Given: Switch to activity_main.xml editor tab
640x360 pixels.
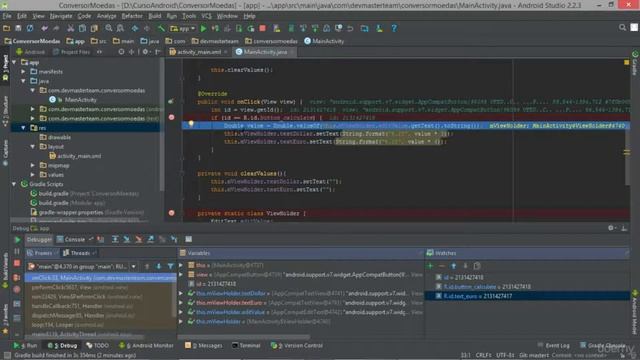Looking at the screenshot, I should [x=198, y=52].
